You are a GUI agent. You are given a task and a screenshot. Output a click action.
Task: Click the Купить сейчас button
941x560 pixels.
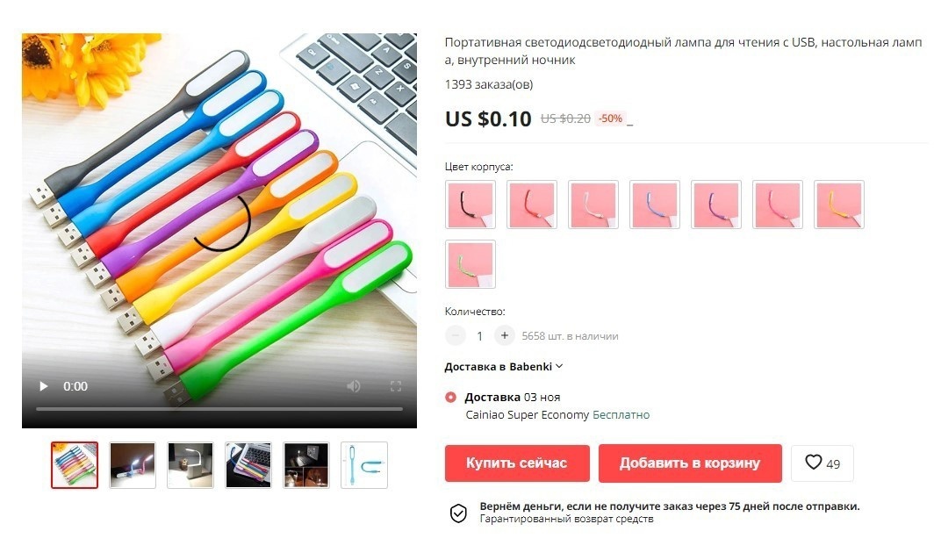click(x=517, y=463)
